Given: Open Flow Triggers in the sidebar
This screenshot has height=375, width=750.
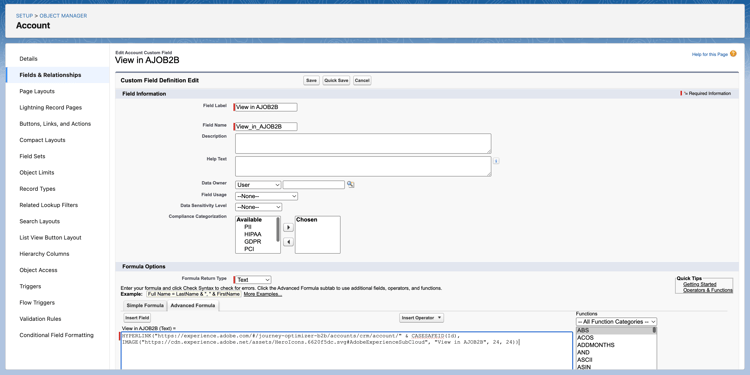Looking at the screenshot, I should [37, 303].
